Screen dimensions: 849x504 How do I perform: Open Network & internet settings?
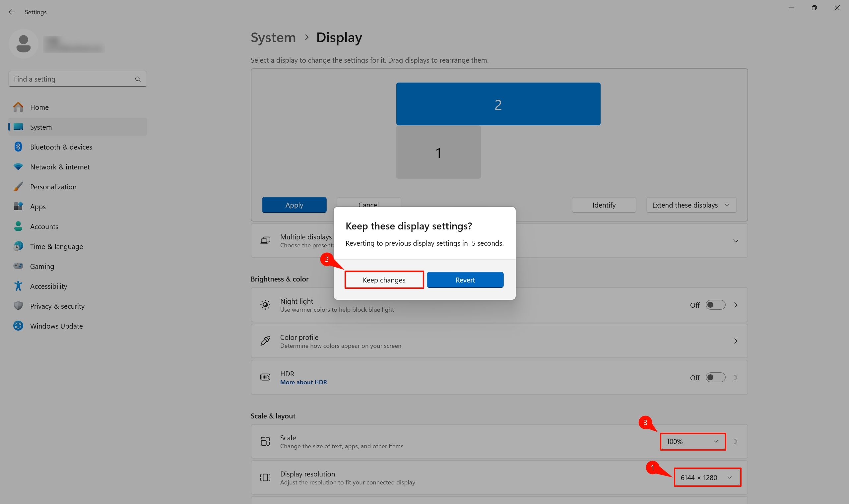[x=60, y=167]
